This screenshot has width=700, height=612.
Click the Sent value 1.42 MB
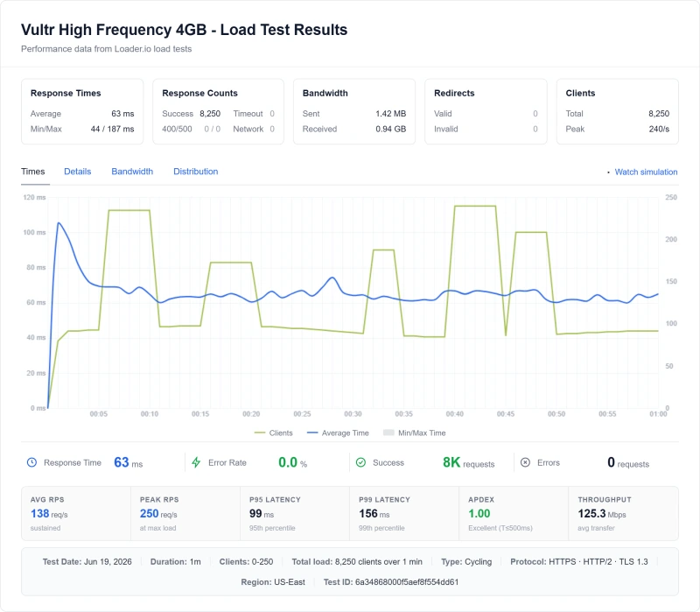(390, 114)
